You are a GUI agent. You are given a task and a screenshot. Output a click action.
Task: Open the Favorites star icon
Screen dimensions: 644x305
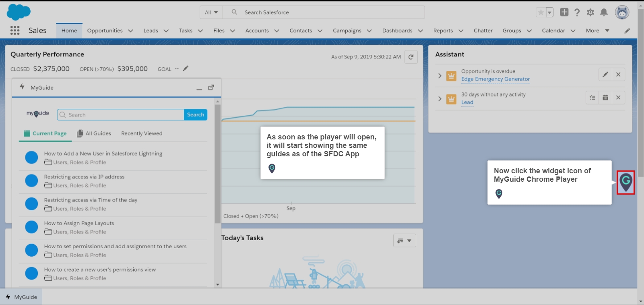pos(541,12)
